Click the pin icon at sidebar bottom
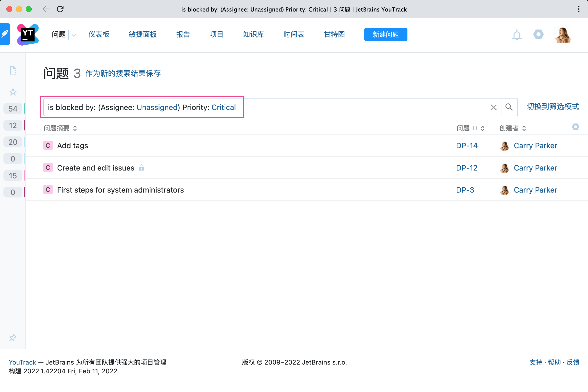The height and width of the screenshot is (392, 588). pos(13,338)
